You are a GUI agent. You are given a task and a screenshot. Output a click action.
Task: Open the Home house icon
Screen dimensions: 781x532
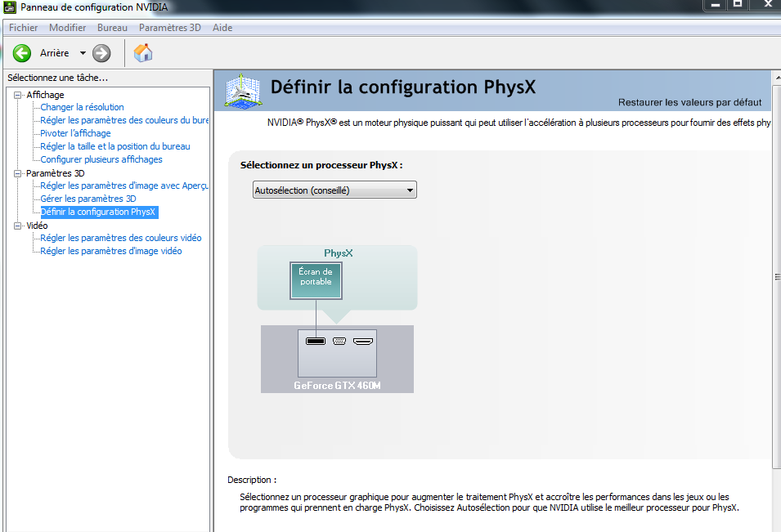(x=143, y=53)
